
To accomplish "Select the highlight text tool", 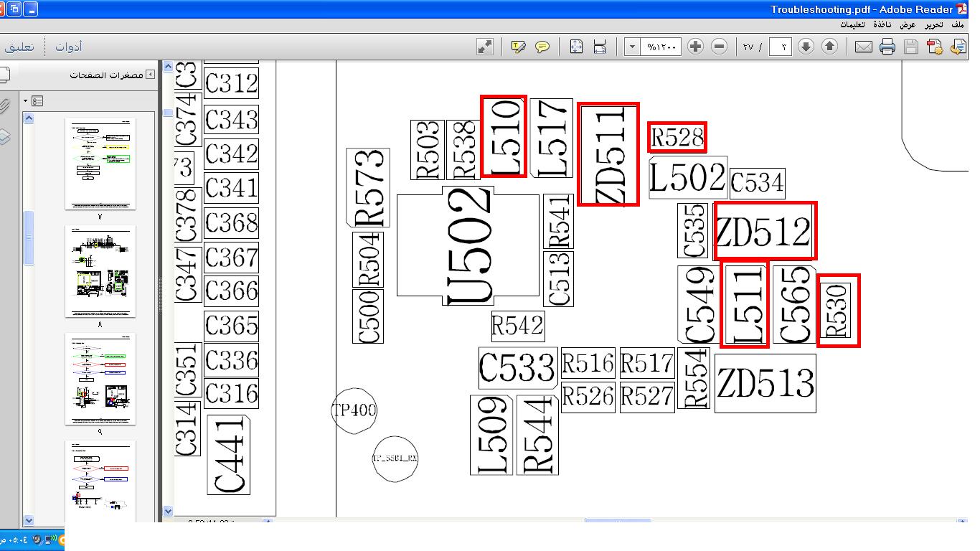I will (x=518, y=47).
